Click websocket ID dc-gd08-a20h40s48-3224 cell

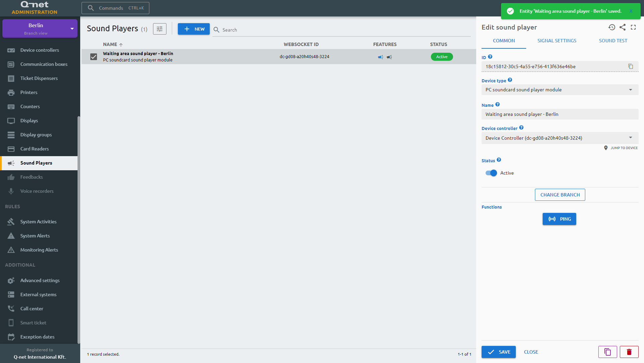tap(304, 57)
